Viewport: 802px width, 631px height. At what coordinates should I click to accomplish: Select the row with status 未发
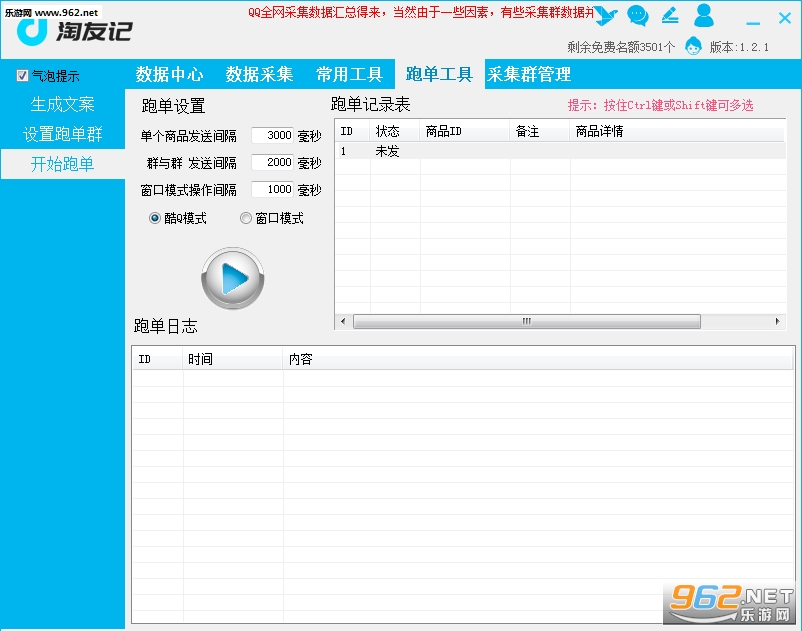click(561, 151)
